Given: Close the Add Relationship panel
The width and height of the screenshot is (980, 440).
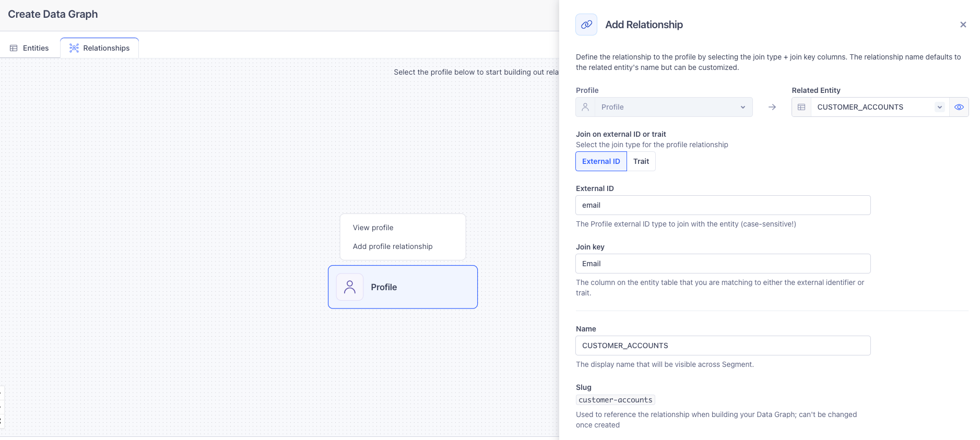Looking at the screenshot, I should coord(963,25).
